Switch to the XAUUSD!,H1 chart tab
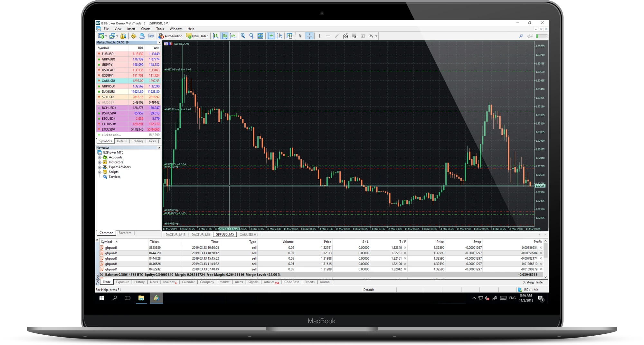The width and height of the screenshot is (644, 345). tap(249, 234)
